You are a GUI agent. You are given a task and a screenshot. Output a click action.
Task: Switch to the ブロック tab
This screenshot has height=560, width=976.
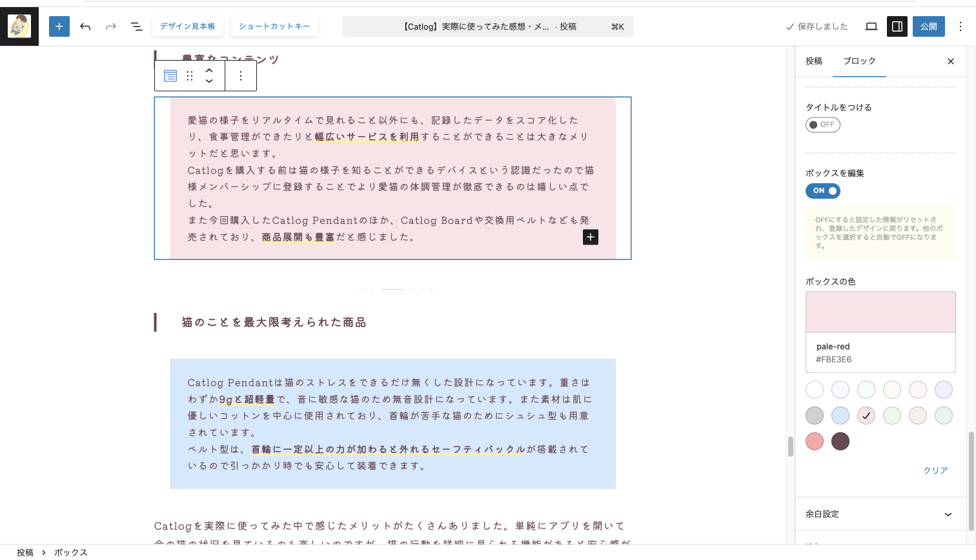coord(859,61)
